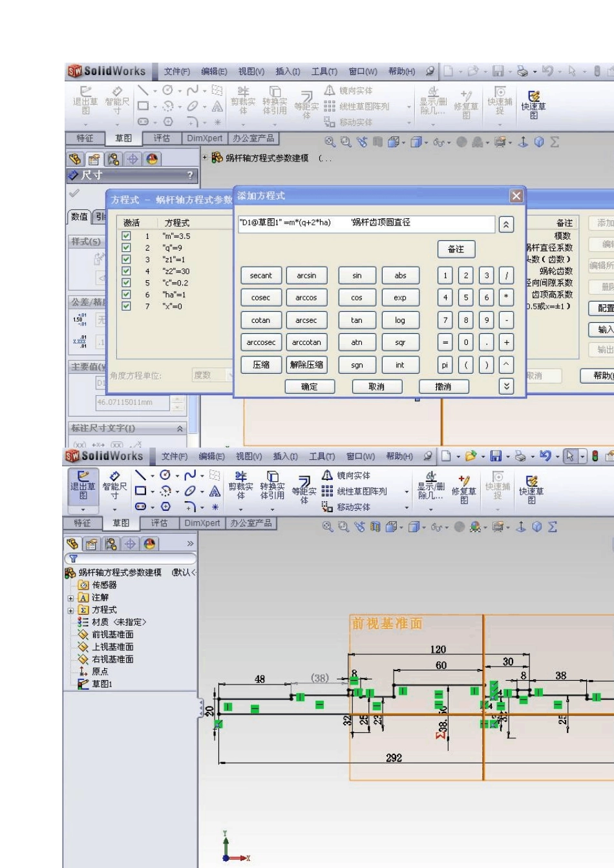Screen dimensions: 614x868
Task: Switch to 特征 tab in lower window
Action: (x=82, y=523)
